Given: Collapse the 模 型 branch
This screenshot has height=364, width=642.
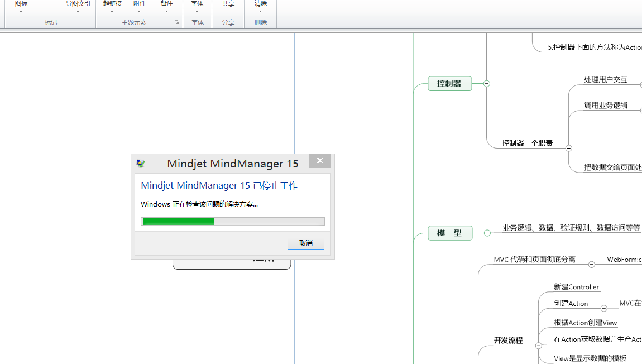Looking at the screenshot, I should pyautogui.click(x=487, y=233).
